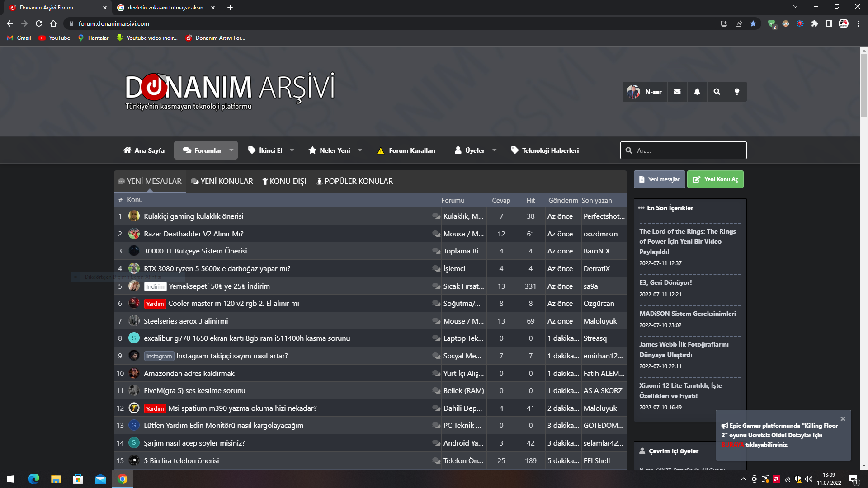Open forum Laptop Tek... in the excalibur row
This screenshot has width=868, height=488.
[463, 338]
